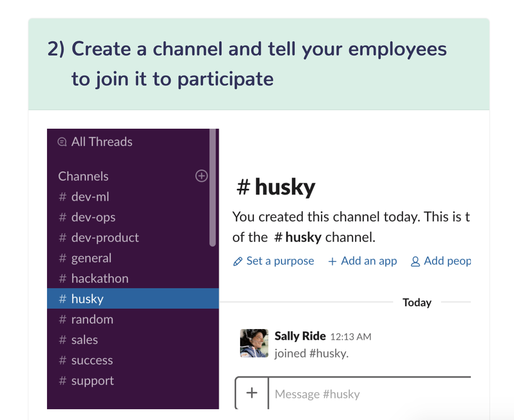Click Sally Ride's profile avatar
Screen dimensions: 514x420
[254, 343]
